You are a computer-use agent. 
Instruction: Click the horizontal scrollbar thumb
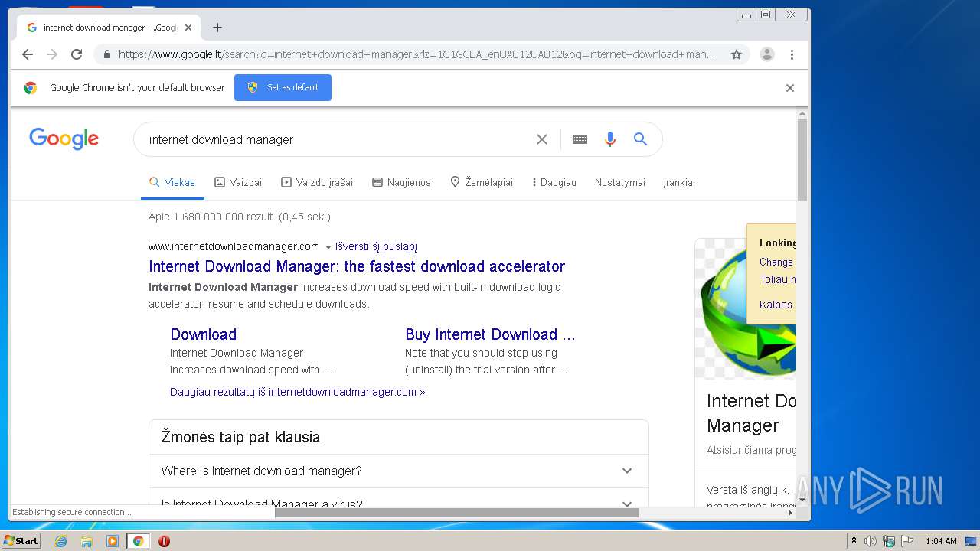click(x=456, y=512)
